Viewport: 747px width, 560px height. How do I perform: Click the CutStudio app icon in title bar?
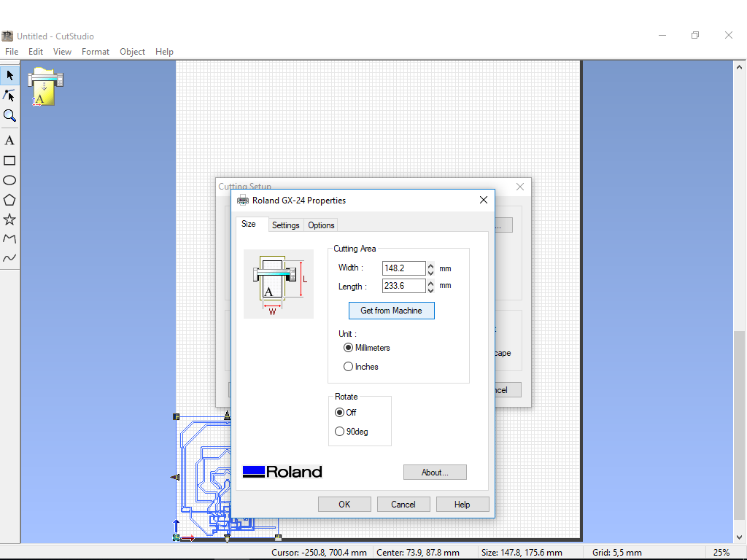[7, 36]
